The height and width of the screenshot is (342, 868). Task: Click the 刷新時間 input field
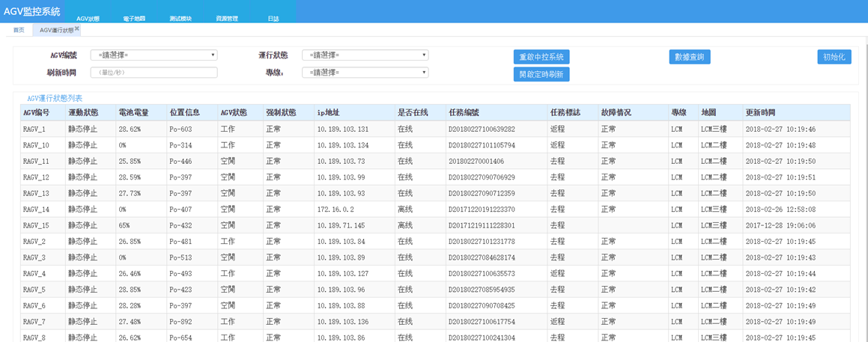click(154, 73)
